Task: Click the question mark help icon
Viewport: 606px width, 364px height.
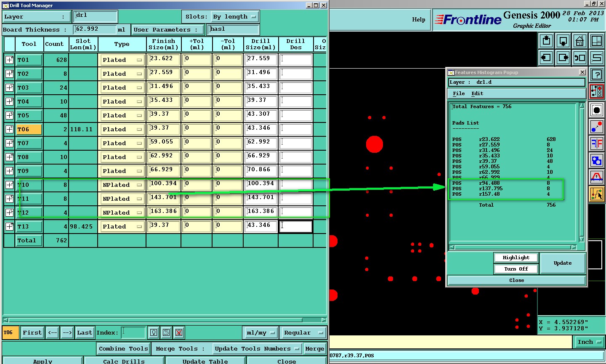Action: [x=597, y=75]
